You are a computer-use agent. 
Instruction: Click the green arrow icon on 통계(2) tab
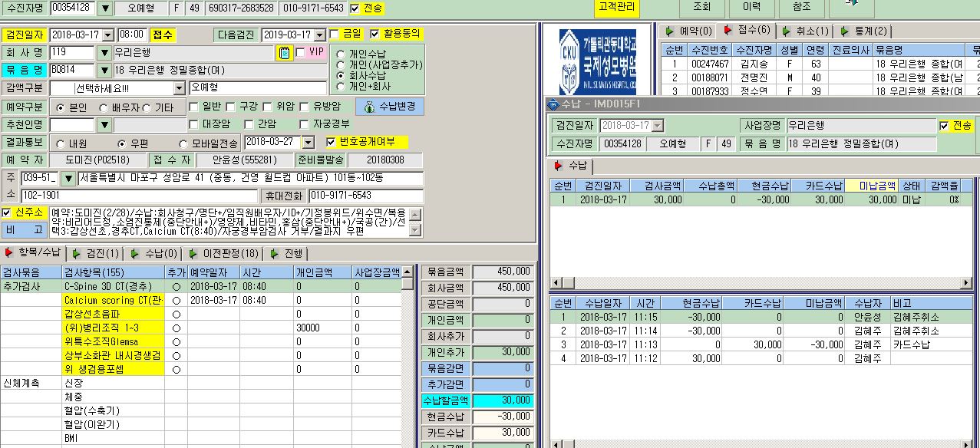coord(844,31)
